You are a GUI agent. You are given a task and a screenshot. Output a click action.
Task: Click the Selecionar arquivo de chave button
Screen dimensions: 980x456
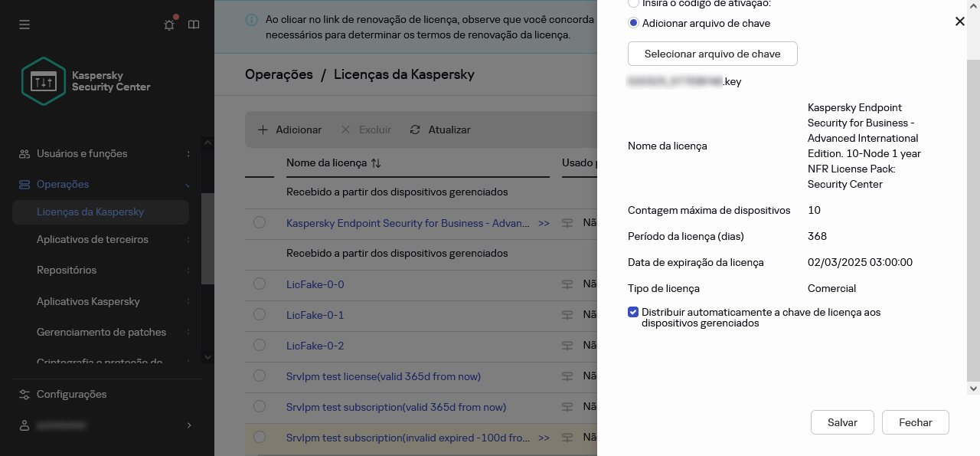[712, 54]
